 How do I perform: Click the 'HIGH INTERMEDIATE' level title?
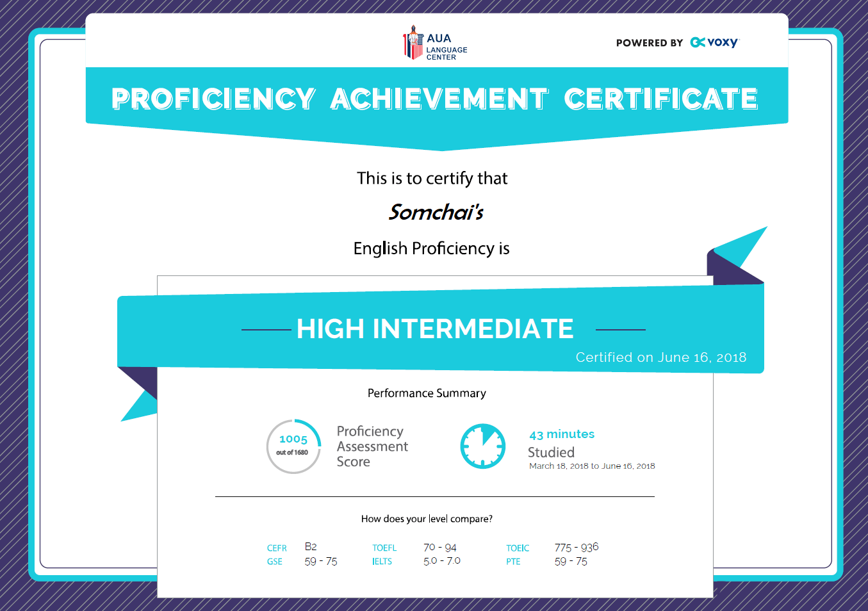pos(435,329)
